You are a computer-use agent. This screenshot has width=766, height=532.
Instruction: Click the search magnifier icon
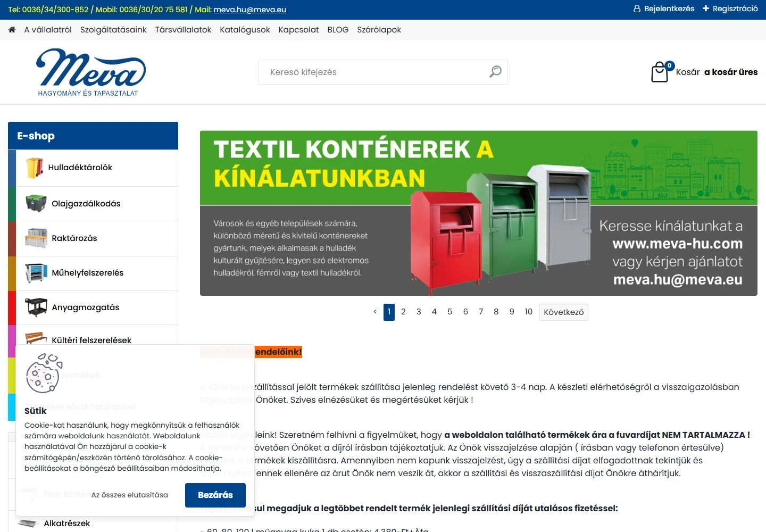click(x=495, y=71)
